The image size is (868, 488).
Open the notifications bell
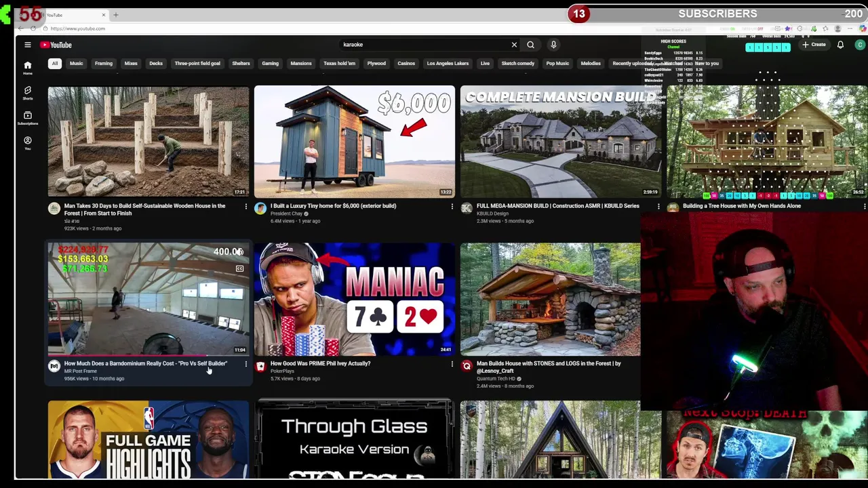(x=840, y=45)
